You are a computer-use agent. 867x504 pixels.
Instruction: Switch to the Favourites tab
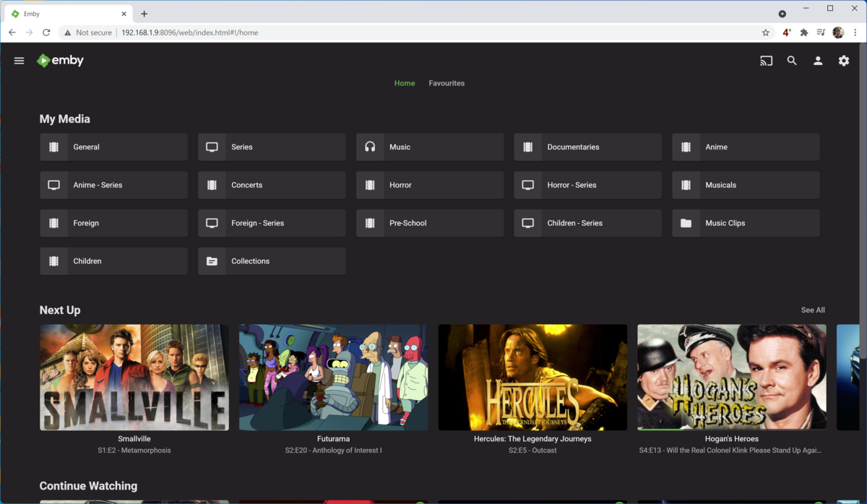click(447, 83)
